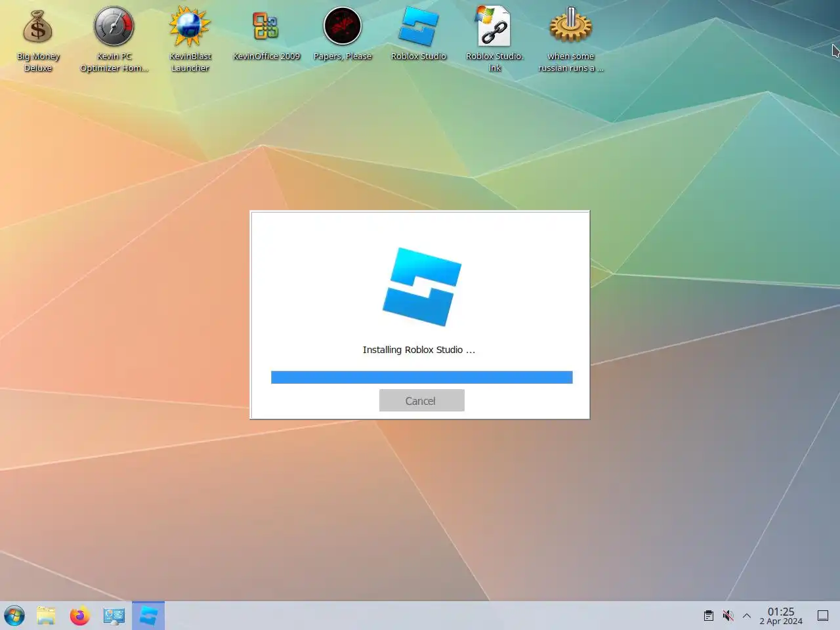Cancel the Roblox Studio installation
This screenshot has height=630, width=840.
click(x=421, y=400)
